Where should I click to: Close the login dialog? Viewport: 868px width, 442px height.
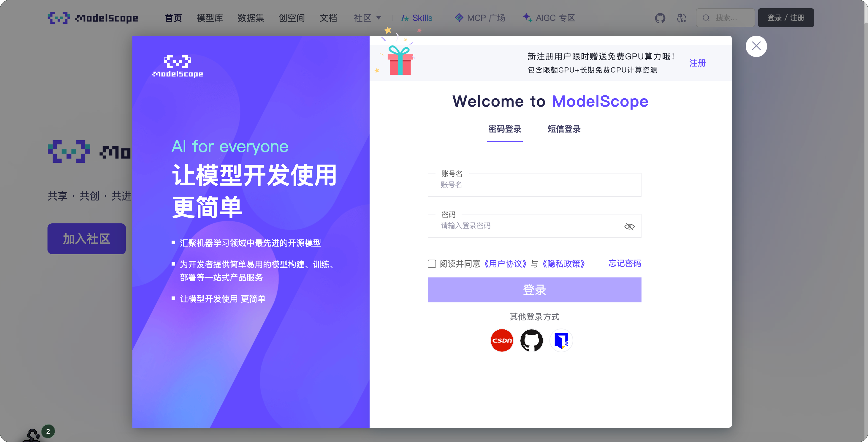click(756, 46)
